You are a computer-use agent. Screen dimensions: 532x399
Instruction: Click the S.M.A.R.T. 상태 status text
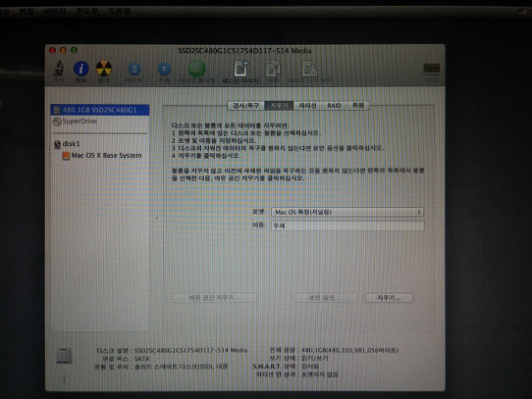point(285,366)
